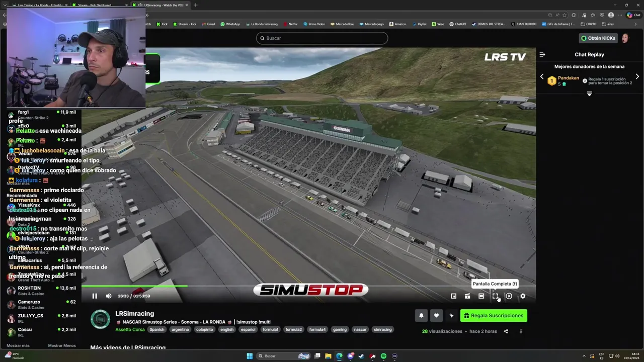Share the video via share icon
644x362 pixels.
pyautogui.click(x=506, y=331)
